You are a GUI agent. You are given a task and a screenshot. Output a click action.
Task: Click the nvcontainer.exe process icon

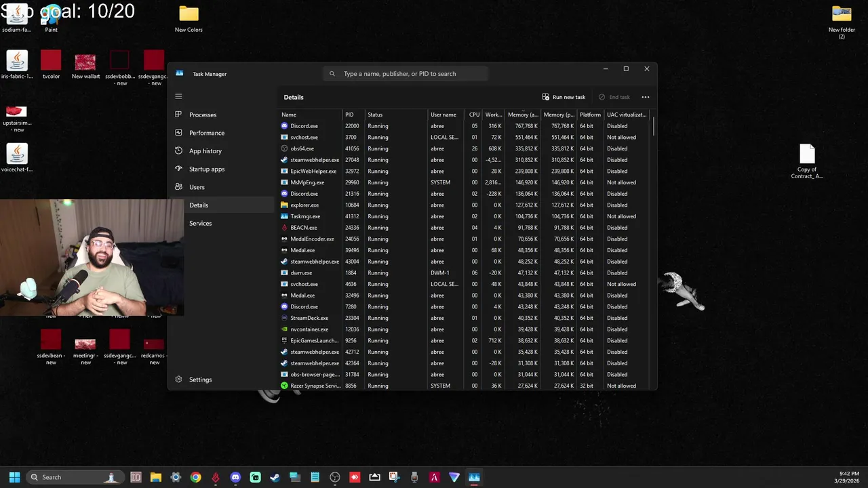point(284,329)
